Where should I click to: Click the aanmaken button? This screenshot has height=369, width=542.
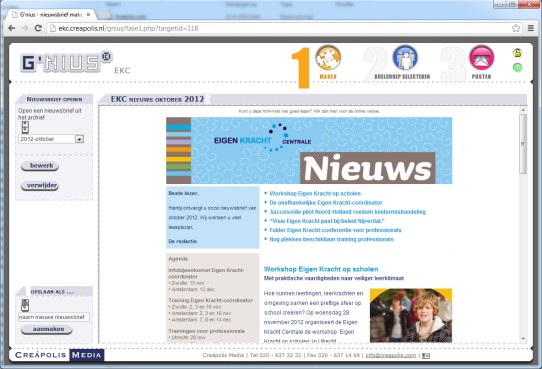47,329
